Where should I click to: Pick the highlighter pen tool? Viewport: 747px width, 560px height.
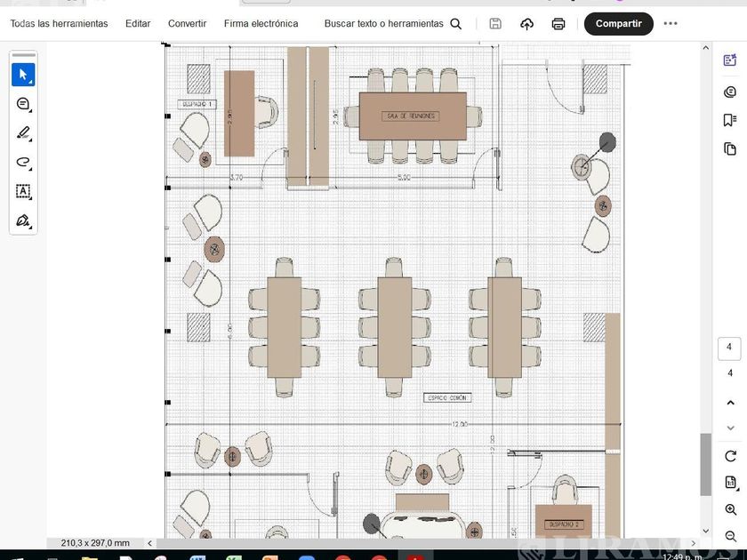pos(23,133)
